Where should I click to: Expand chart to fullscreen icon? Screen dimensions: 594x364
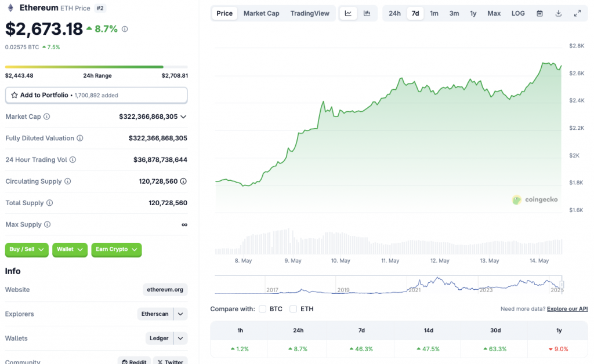577,13
